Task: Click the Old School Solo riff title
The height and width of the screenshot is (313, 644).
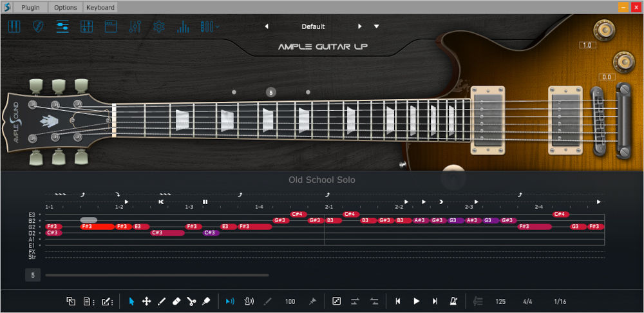Action: point(322,180)
